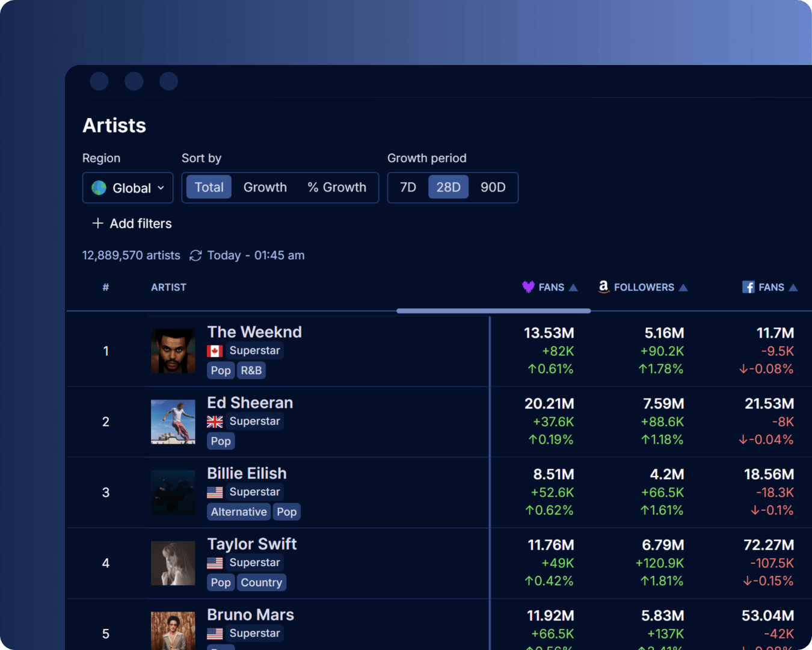Click the globe icon in the Region selector

click(99, 188)
